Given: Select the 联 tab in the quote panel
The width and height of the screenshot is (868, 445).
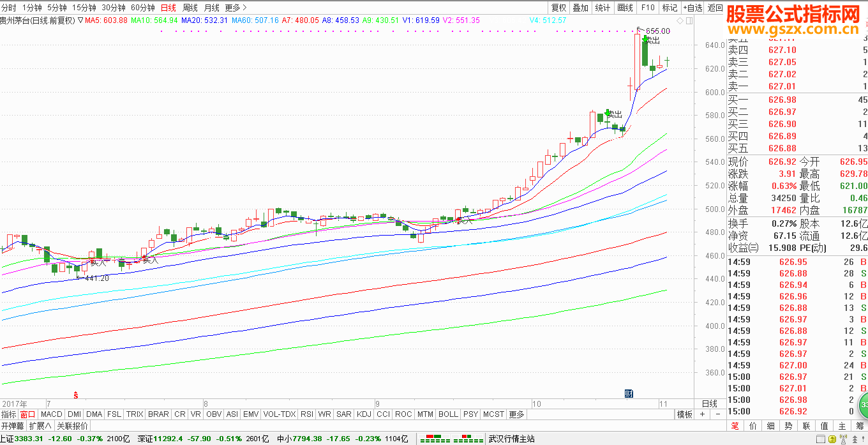Looking at the screenshot, I should (807, 426).
